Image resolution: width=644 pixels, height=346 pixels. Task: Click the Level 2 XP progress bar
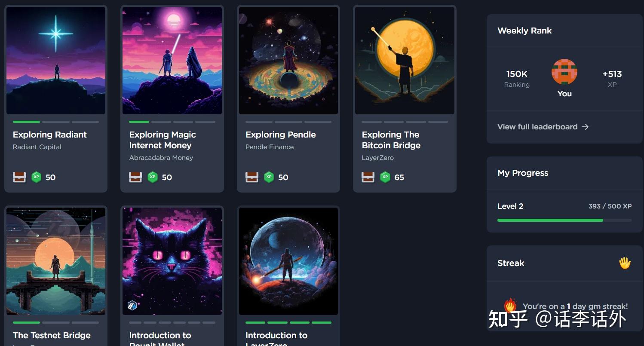(x=564, y=220)
